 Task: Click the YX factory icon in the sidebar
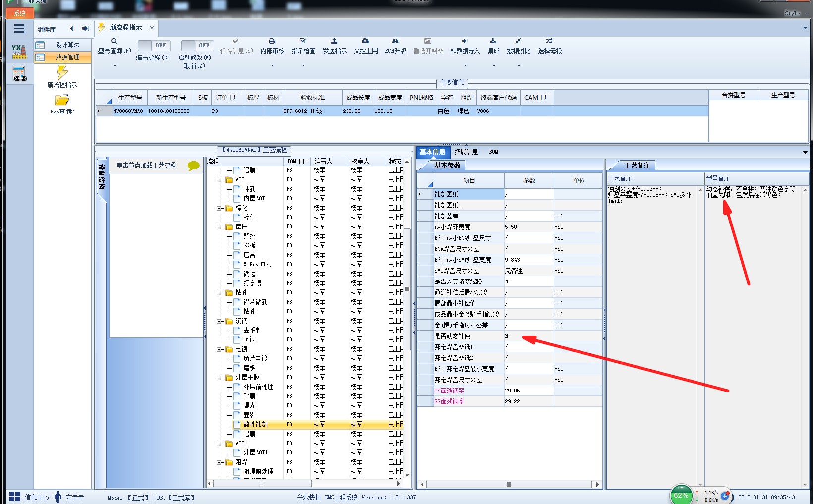[x=19, y=51]
